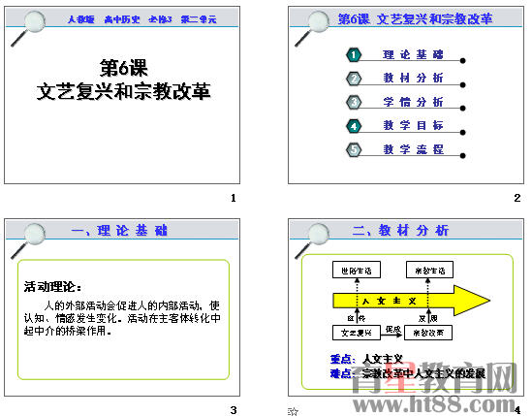Click the 宗教生活 box in the diagram
The width and height of the screenshot is (532, 416).
click(x=429, y=270)
